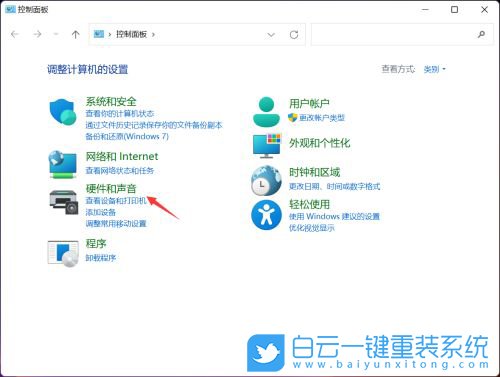Click 使用 Windows 建议的设置 link
Screen dimensions: 500x377
click(334, 216)
